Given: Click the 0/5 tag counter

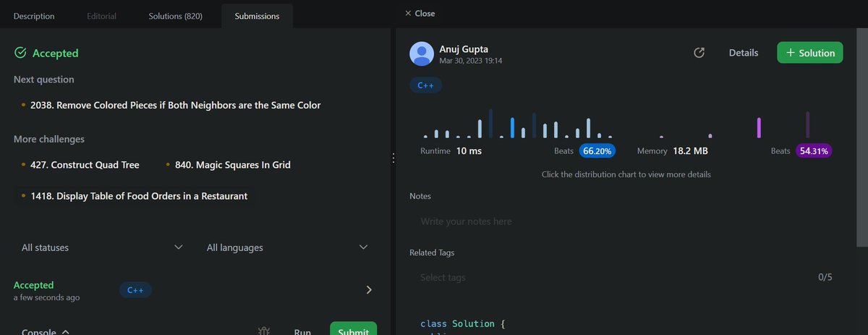Looking at the screenshot, I should click(825, 277).
